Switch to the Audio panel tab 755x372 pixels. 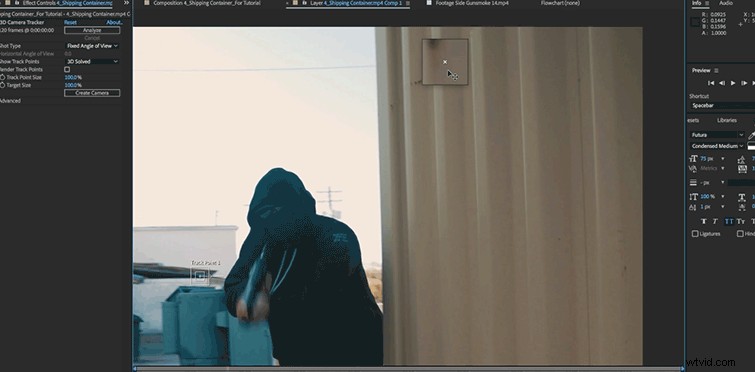point(726,3)
